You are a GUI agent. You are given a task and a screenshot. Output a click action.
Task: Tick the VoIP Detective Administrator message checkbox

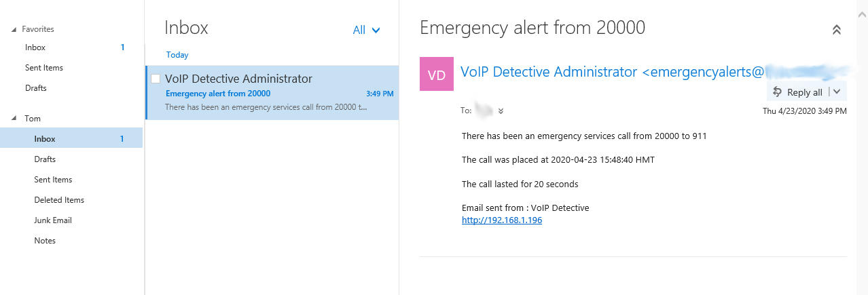coord(156,79)
